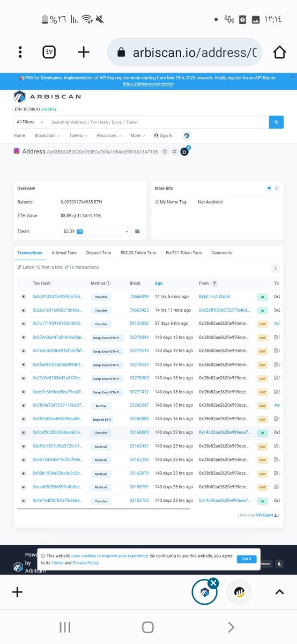Open the Token $3.39 holdings dropdown
297x644 pixels.
[x=95, y=231]
